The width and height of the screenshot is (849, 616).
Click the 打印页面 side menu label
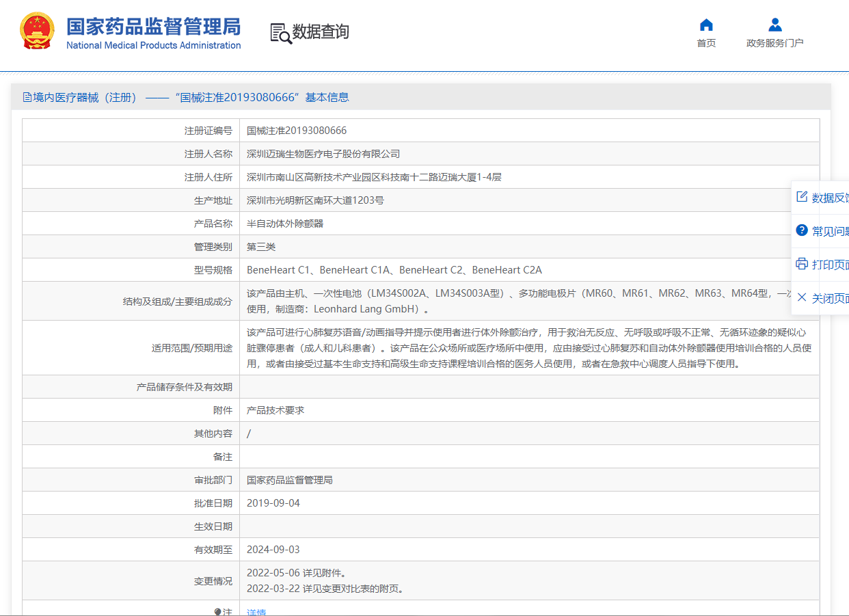[831, 265]
